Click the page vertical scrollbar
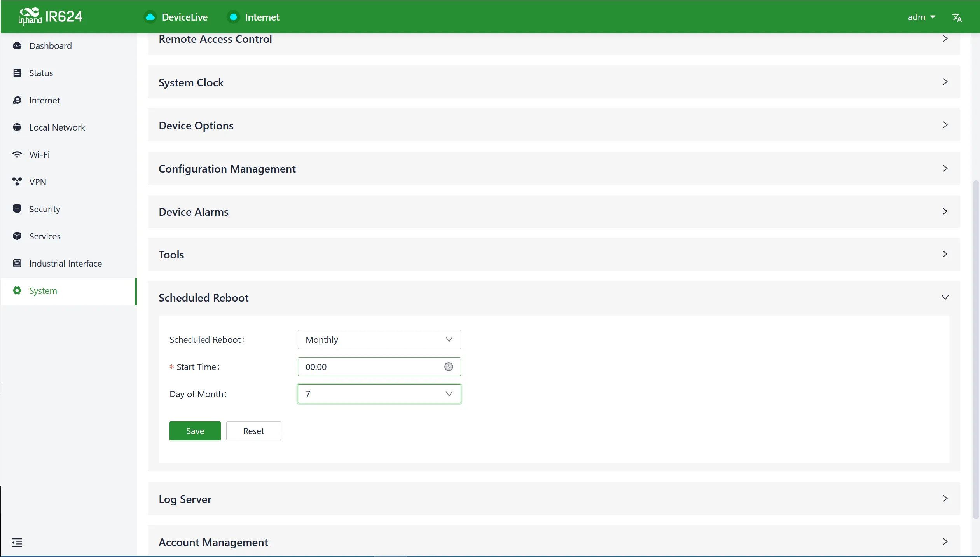This screenshot has width=980, height=557. pyautogui.click(x=976, y=349)
